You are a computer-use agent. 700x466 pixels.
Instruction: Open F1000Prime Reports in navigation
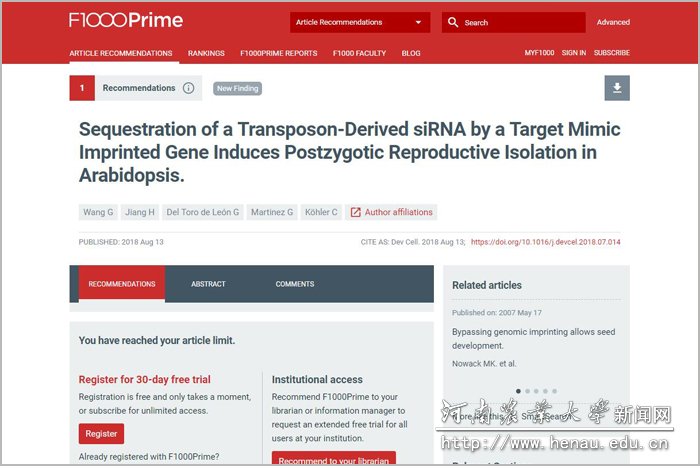pyautogui.click(x=279, y=53)
